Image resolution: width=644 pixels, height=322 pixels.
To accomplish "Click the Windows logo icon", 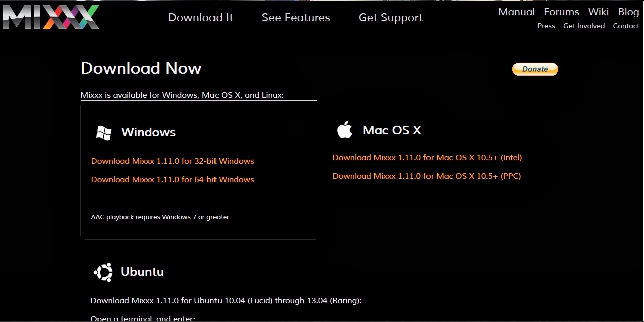I will click(104, 133).
